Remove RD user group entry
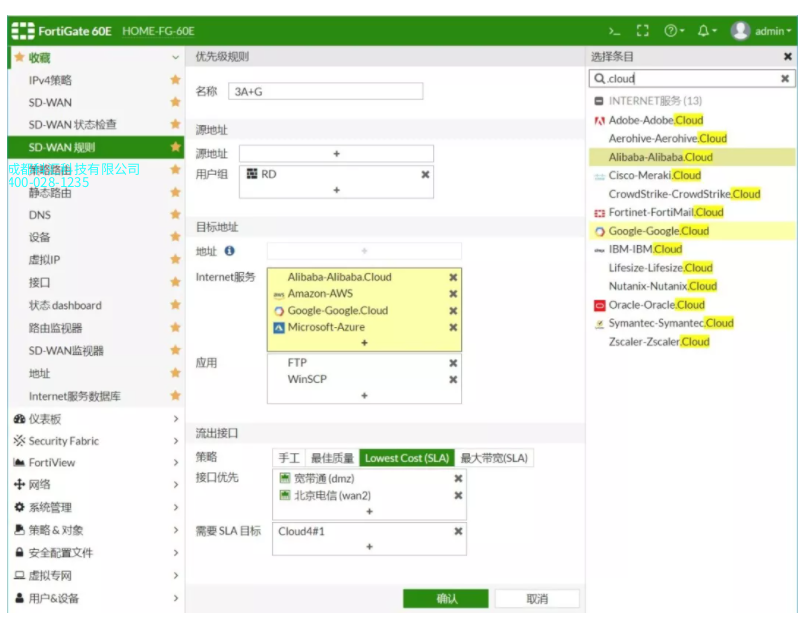The width and height of the screenshot is (811, 627). [x=425, y=174]
